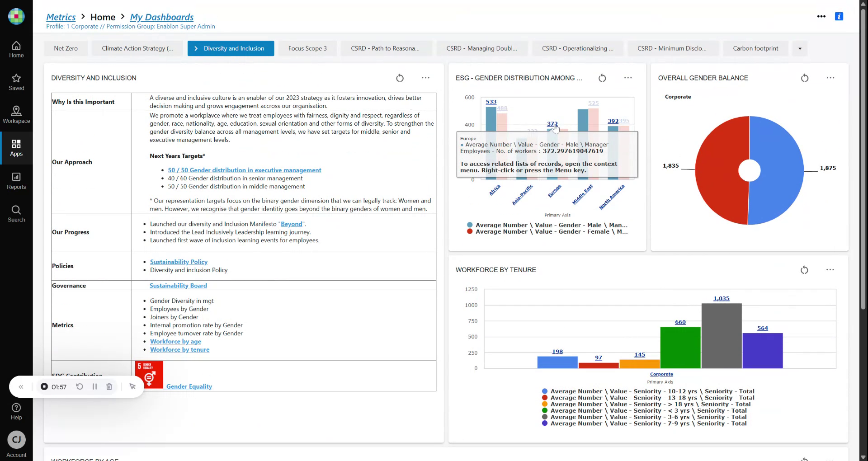
Task: Open the Workforce by tenure link
Action: (x=179, y=349)
